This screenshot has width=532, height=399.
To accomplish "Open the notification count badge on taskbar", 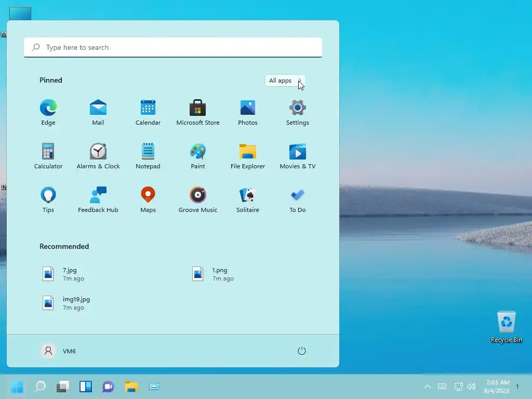I will tap(517, 387).
